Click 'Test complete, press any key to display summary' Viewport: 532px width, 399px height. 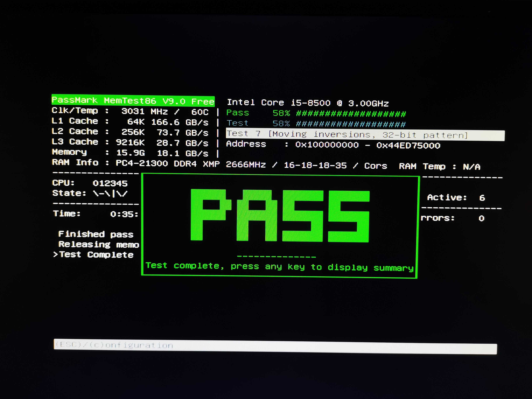[x=279, y=267]
